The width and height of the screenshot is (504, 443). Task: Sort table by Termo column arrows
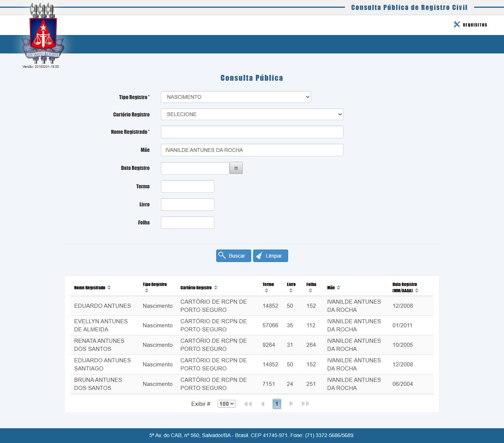(x=266, y=291)
